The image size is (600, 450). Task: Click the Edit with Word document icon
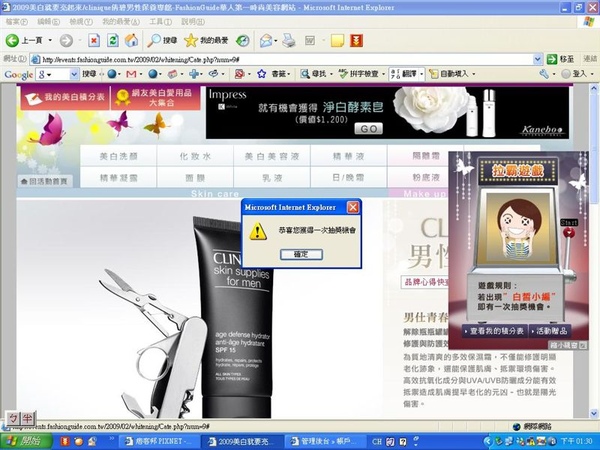coord(310,40)
